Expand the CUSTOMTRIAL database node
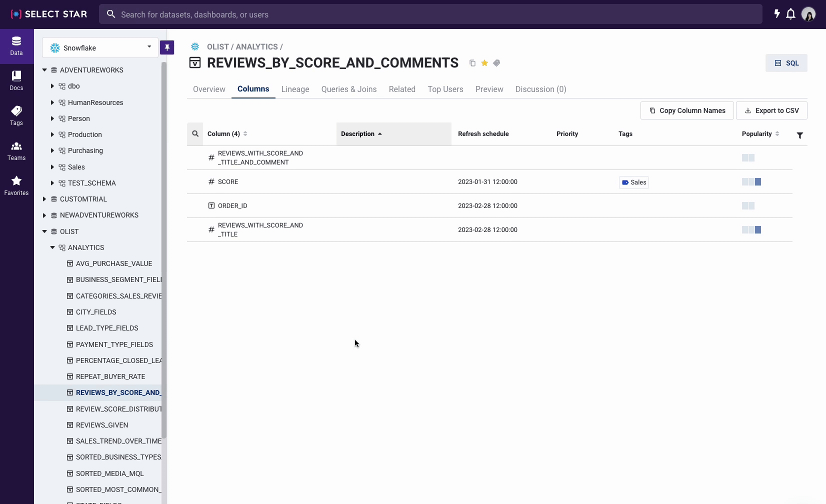This screenshot has width=826, height=504. [x=44, y=199]
